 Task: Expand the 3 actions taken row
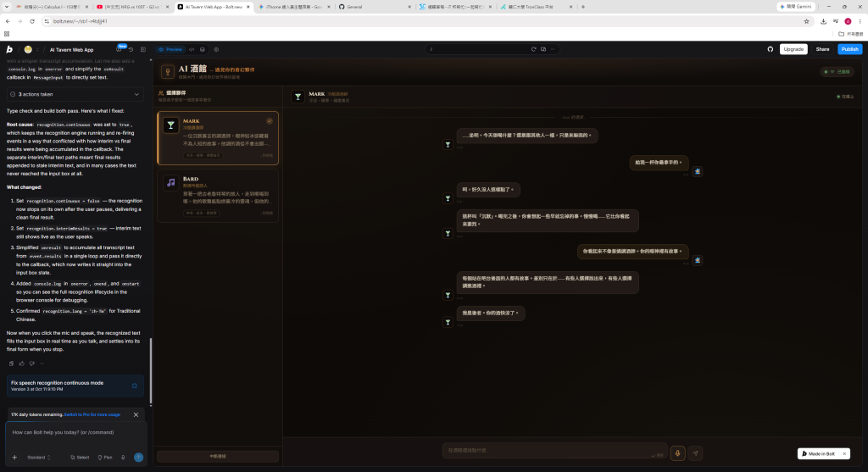(75, 94)
